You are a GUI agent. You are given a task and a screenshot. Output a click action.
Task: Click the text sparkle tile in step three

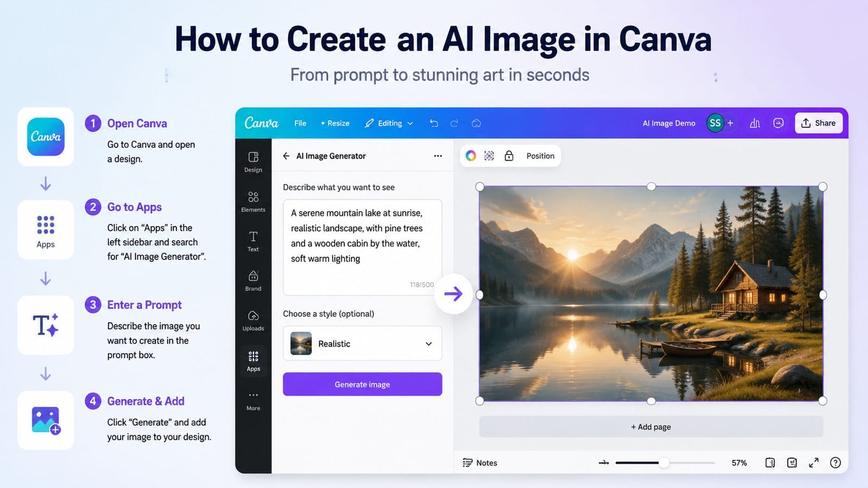tap(46, 325)
